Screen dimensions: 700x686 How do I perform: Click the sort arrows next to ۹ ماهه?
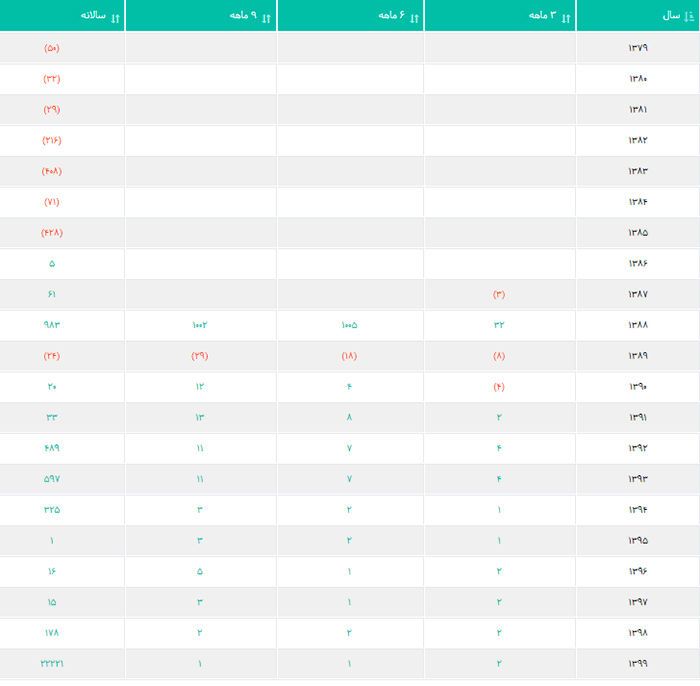(x=267, y=17)
